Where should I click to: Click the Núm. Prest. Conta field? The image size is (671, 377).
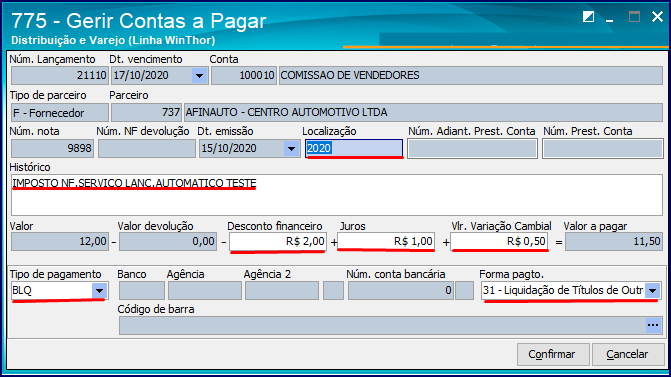tap(603, 148)
